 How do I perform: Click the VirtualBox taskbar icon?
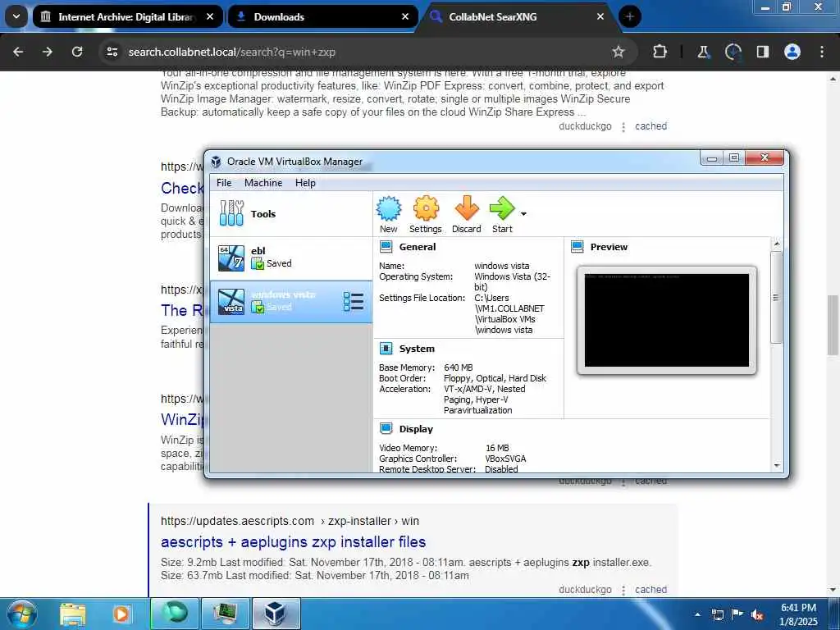(x=276, y=614)
